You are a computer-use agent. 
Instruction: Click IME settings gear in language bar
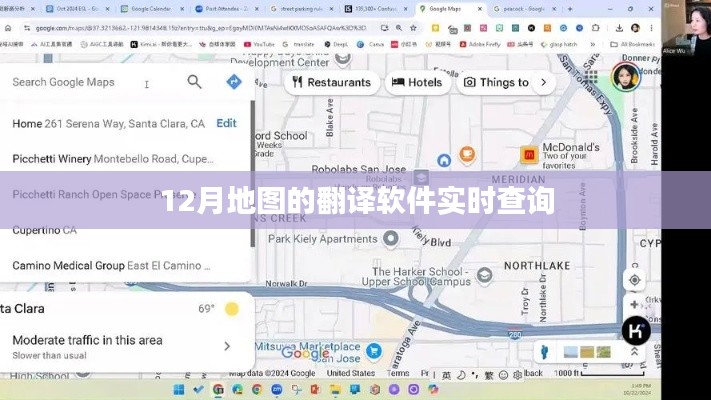click(517, 375)
